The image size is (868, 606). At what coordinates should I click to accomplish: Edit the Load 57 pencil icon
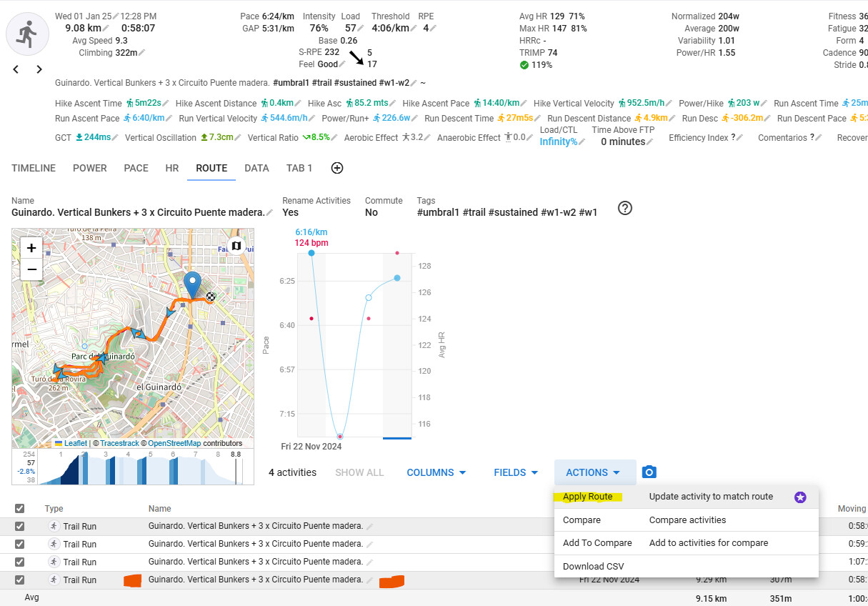(361, 29)
